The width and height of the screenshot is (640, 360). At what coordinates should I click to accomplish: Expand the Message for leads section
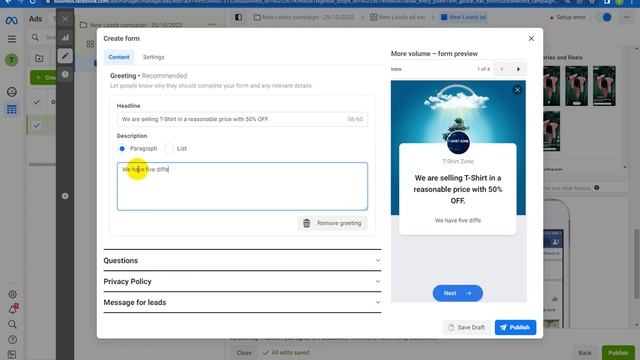[242, 302]
